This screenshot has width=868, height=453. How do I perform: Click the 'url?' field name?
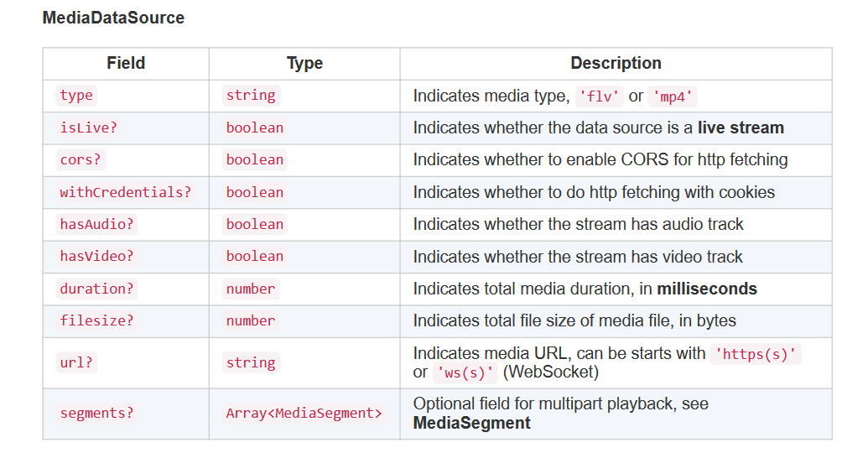coord(76,362)
